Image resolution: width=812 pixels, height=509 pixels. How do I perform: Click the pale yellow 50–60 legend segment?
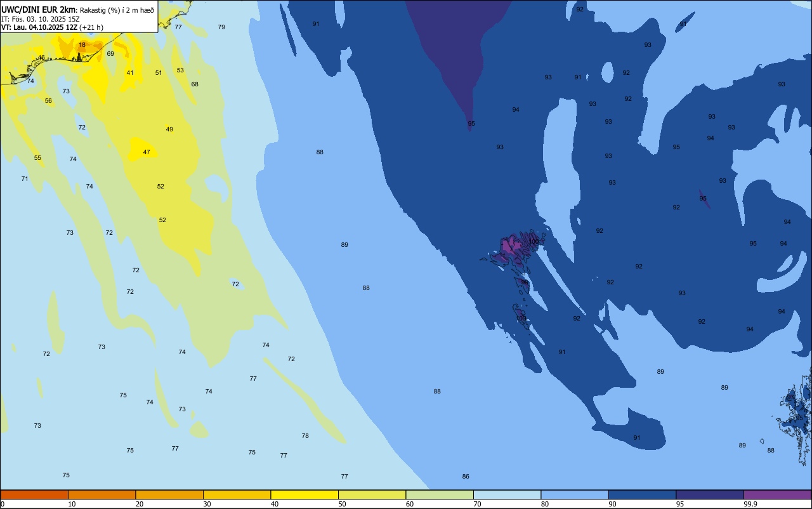[372, 494]
